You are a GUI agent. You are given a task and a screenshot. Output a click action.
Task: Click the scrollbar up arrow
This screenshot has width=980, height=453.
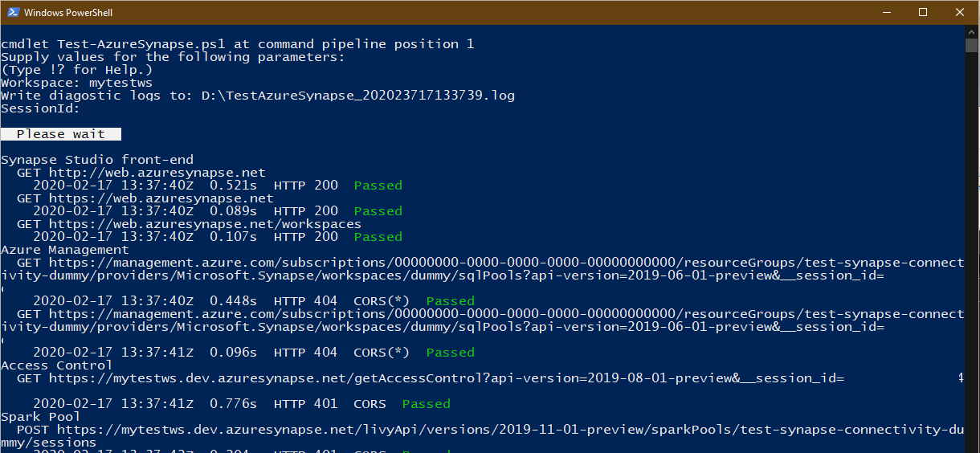click(x=972, y=31)
